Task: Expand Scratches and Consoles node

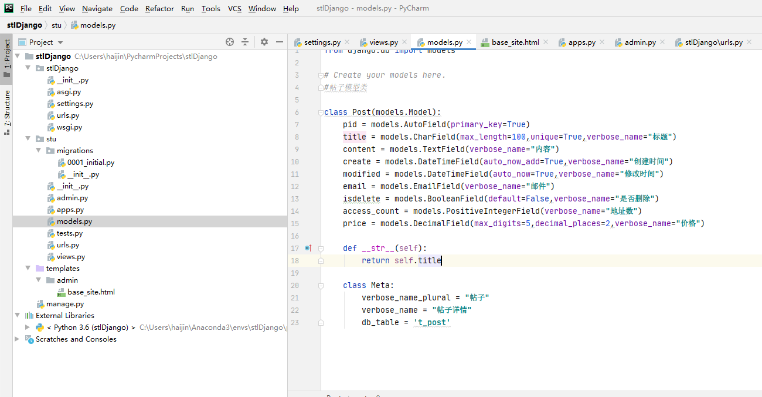Action: 17,339
